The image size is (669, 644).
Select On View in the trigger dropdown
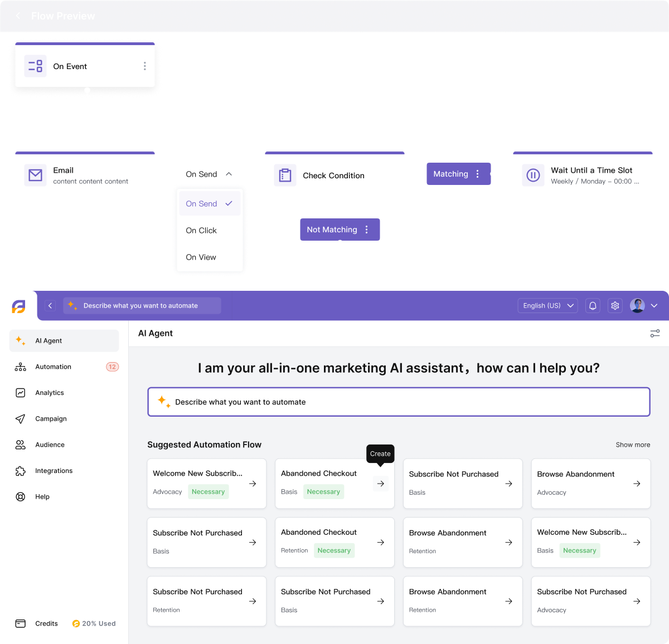coord(201,257)
